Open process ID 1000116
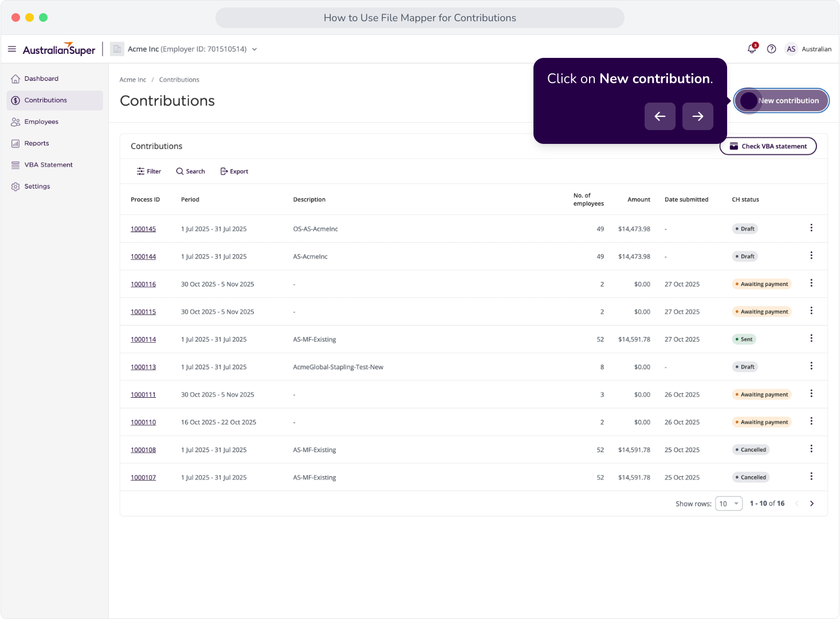Image resolution: width=840 pixels, height=619 pixels. 143,284
